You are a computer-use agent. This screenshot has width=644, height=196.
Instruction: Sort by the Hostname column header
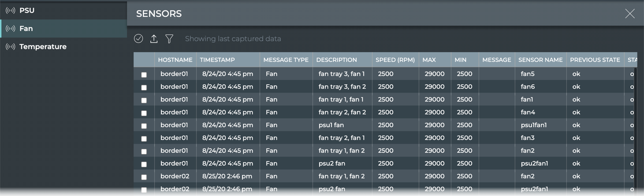[x=175, y=60]
